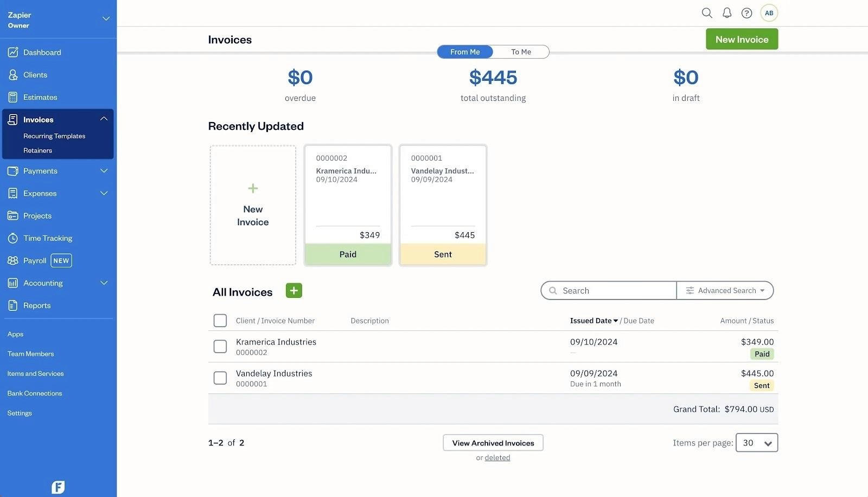This screenshot has height=497, width=868.
Task: Open the Reports section
Action: coord(36,305)
